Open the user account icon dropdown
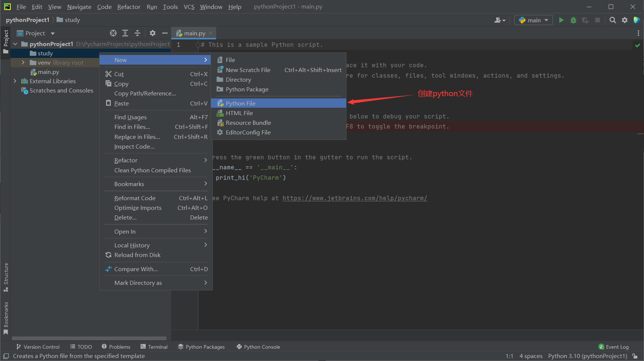Image resolution: width=644 pixels, height=361 pixels. point(500,20)
